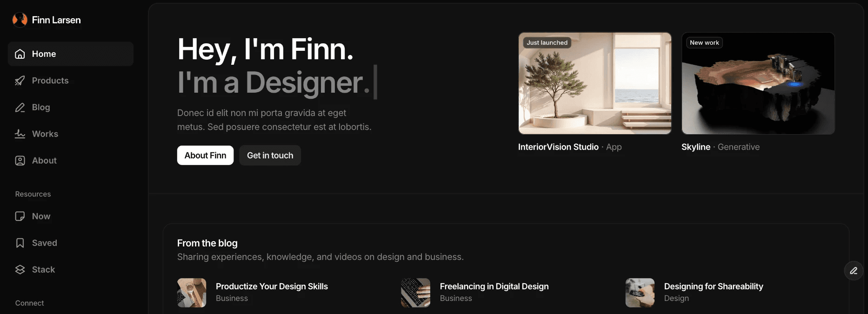Open Productize Your Design Skills post
This screenshot has height=314, width=868.
coord(272,286)
